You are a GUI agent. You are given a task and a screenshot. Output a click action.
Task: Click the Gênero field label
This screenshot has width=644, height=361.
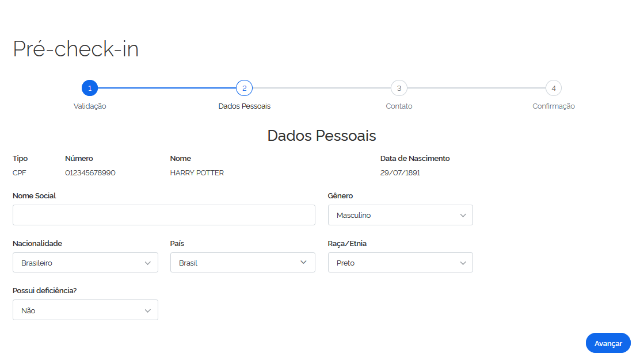[x=341, y=195]
